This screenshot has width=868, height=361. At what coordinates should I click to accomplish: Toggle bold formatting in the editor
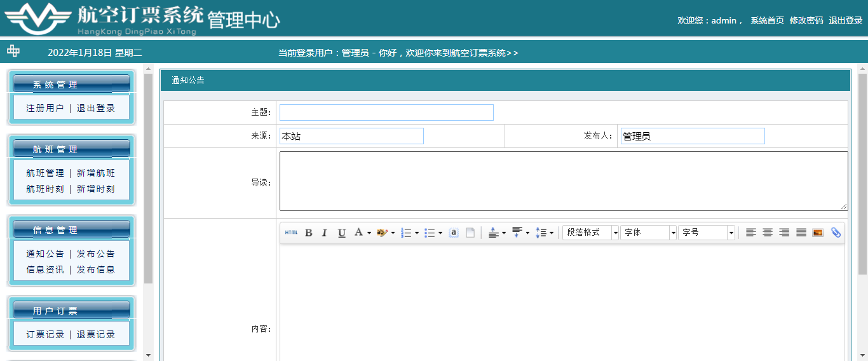pos(309,233)
